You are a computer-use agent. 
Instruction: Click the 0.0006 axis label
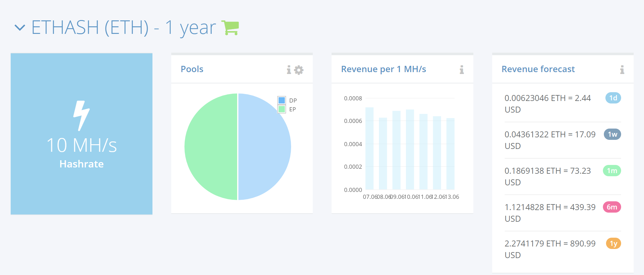click(353, 121)
